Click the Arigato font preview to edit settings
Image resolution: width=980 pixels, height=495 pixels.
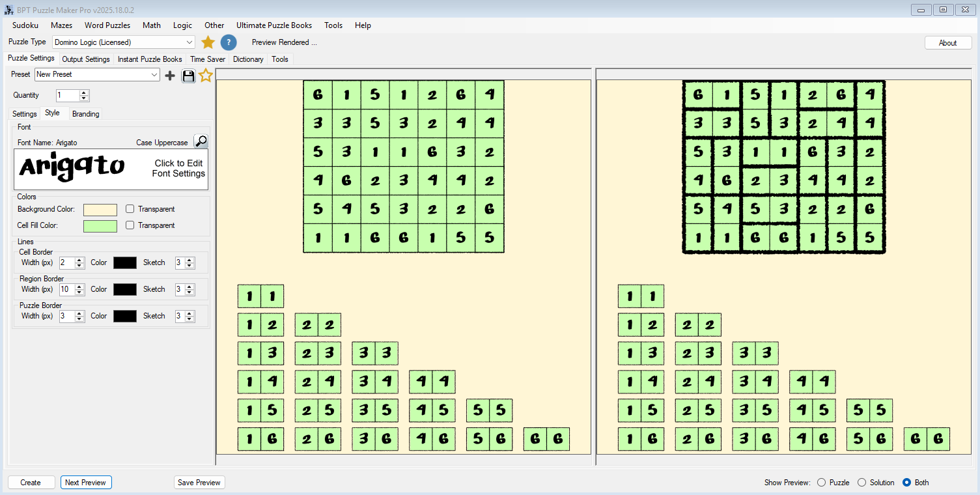tap(111, 169)
